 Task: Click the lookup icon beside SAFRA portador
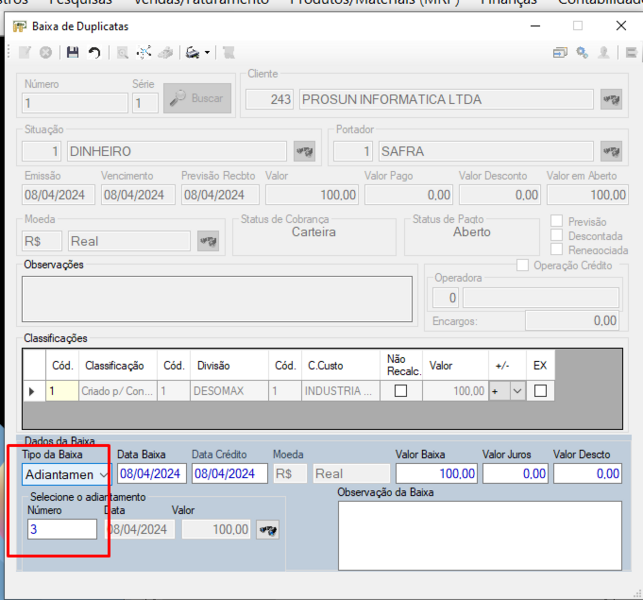[611, 151]
